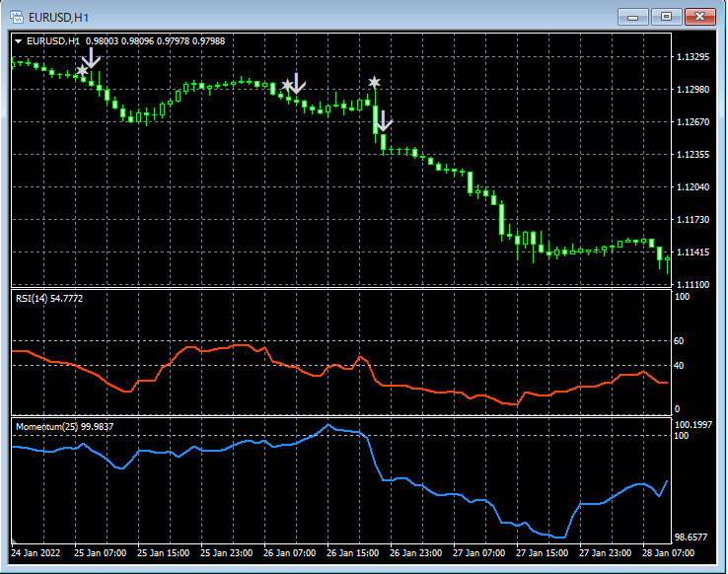This screenshot has width=728, height=574.
Task: Click the 100.1997 value on the Momentum scale
Action: tap(693, 424)
